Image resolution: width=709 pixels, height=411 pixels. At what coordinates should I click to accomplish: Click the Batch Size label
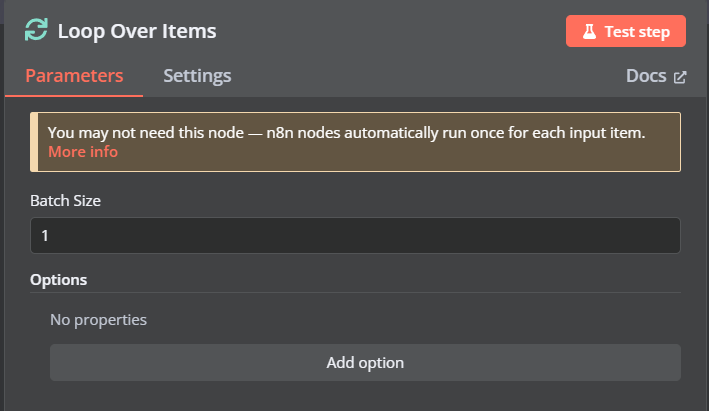tap(66, 201)
